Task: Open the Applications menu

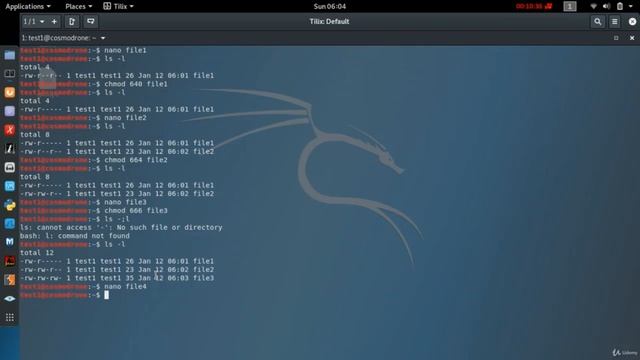Action: pos(28,6)
